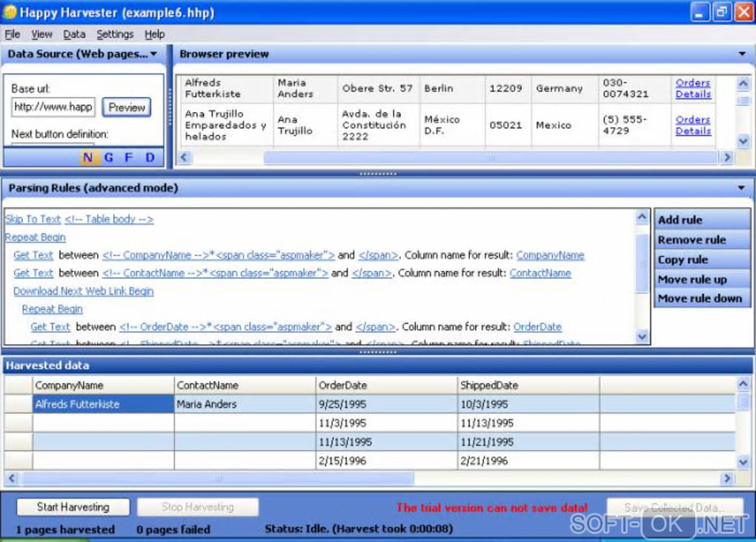Click Download Next Web Link Begin rule
This screenshot has height=542, width=756.
tap(84, 291)
